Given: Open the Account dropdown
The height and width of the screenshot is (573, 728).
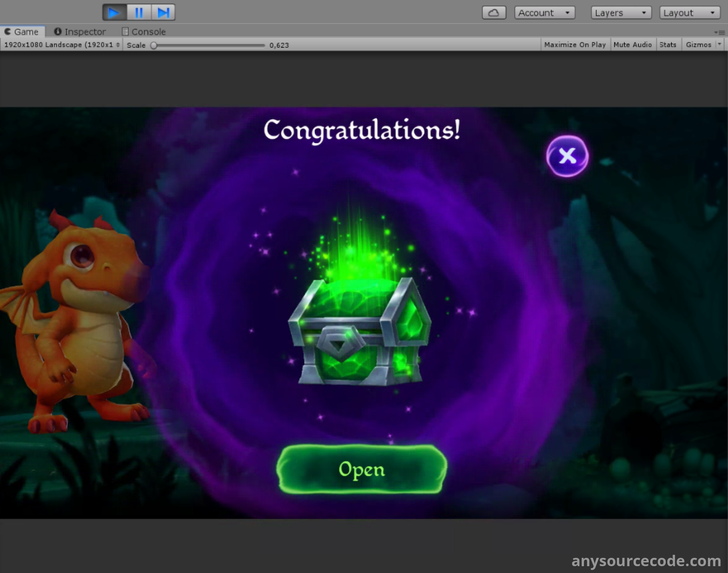Looking at the screenshot, I should point(544,13).
